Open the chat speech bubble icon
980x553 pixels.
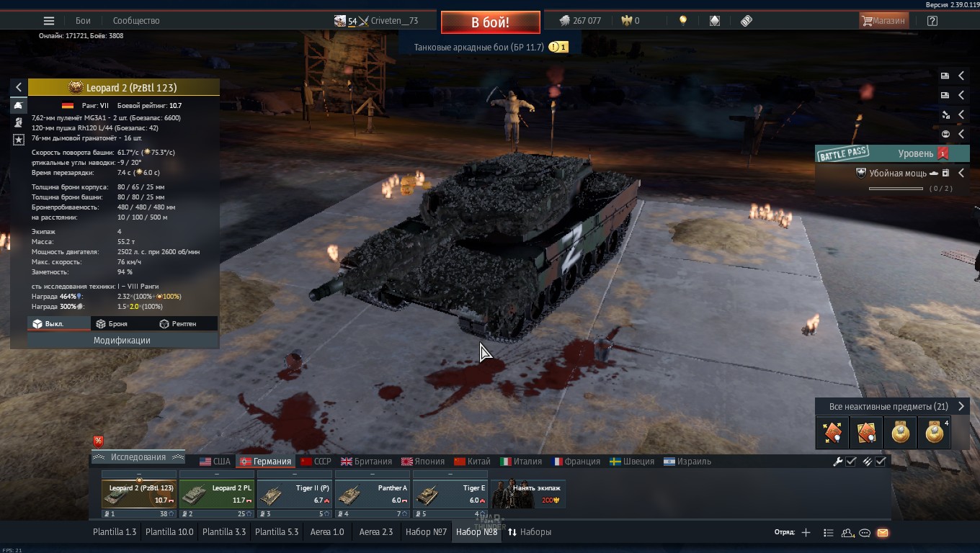click(865, 533)
